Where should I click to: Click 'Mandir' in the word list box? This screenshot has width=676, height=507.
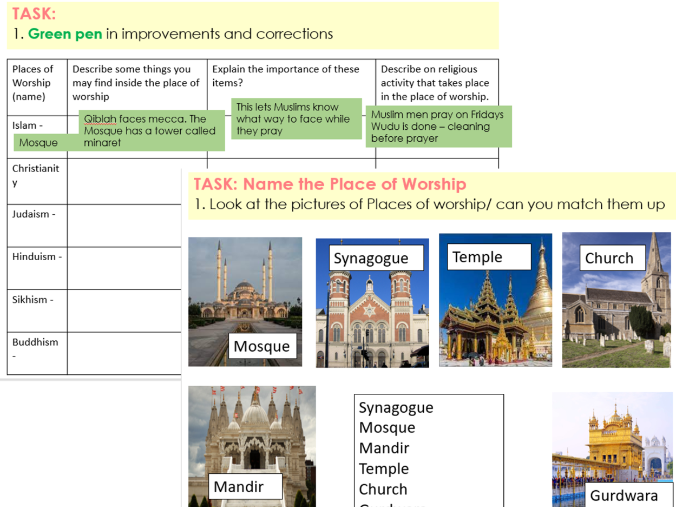(x=384, y=448)
